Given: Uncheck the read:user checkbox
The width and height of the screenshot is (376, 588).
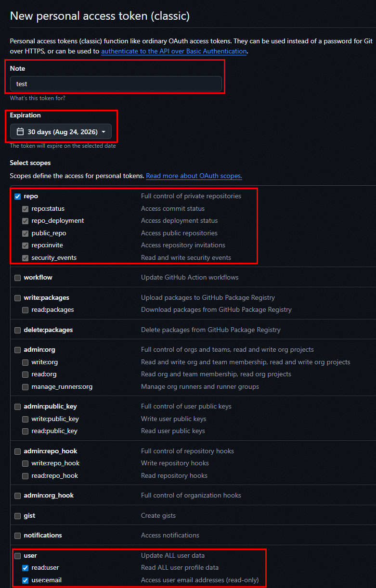Looking at the screenshot, I should point(26,568).
